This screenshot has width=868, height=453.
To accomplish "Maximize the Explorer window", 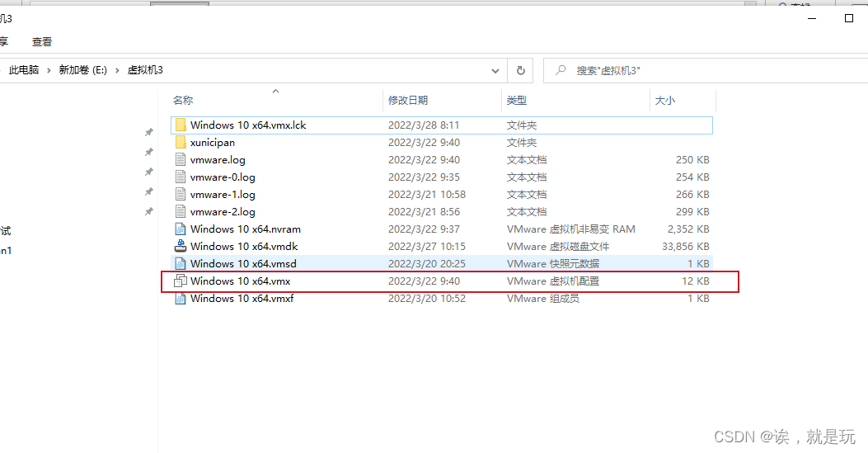I will point(848,18).
